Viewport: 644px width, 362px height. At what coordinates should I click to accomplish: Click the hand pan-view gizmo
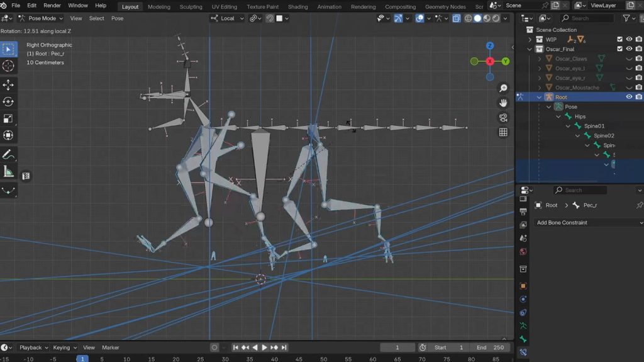click(x=503, y=103)
